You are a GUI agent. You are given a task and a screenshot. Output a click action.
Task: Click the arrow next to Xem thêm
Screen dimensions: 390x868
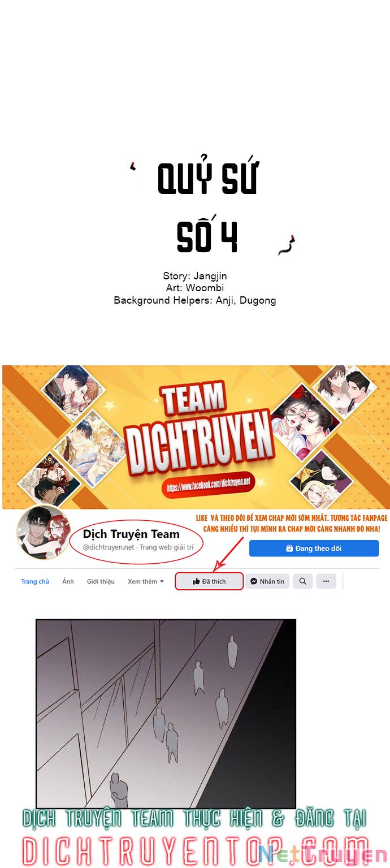162,581
